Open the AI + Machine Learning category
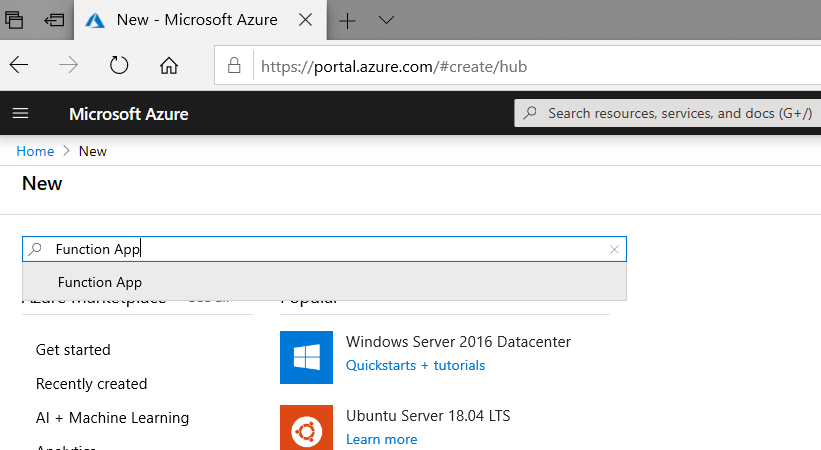 pos(112,418)
